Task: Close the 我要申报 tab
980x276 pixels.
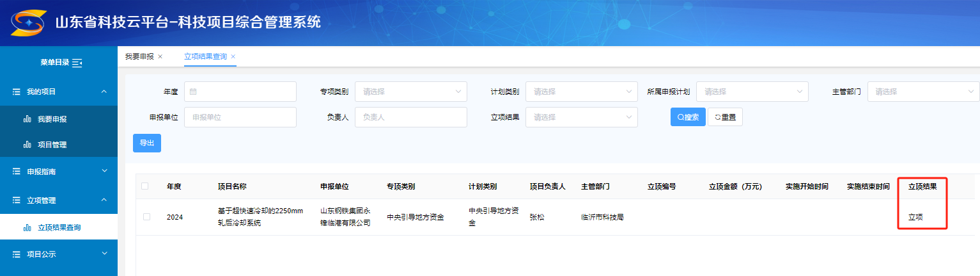Action: (x=160, y=56)
